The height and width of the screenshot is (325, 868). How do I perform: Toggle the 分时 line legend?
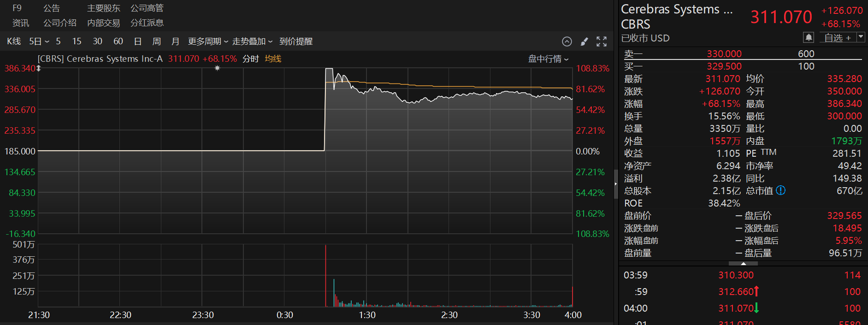251,59
